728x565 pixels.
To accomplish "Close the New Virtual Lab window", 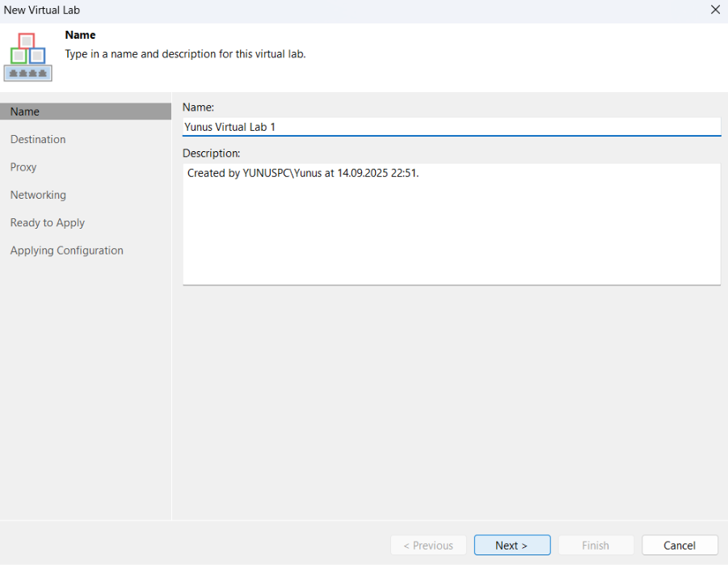I will (x=714, y=10).
